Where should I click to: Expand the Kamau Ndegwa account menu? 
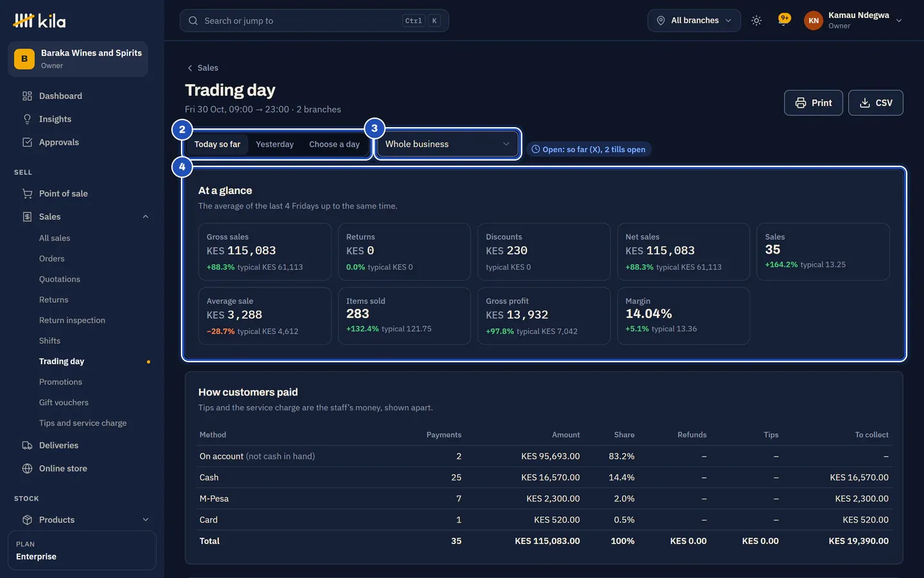(x=853, y=21)
